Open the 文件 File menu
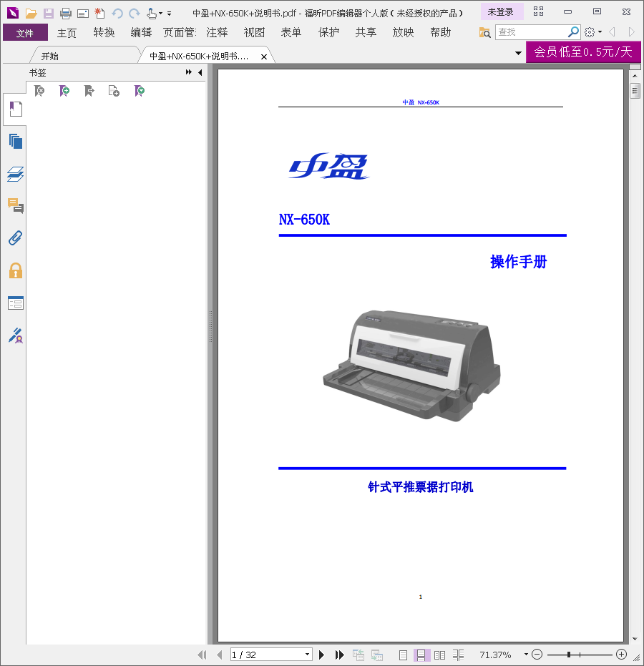This screenshot has width=644, height=666. click(x=25, y=33)
